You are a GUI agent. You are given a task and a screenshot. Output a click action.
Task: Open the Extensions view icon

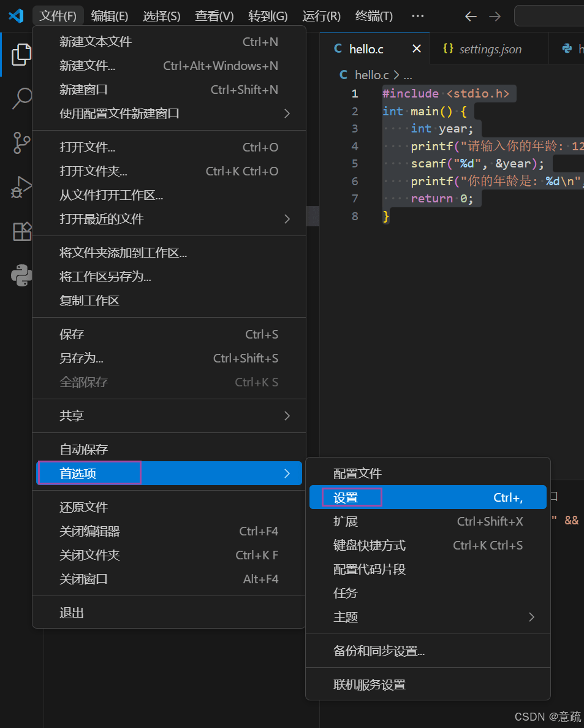click(22, 231)
